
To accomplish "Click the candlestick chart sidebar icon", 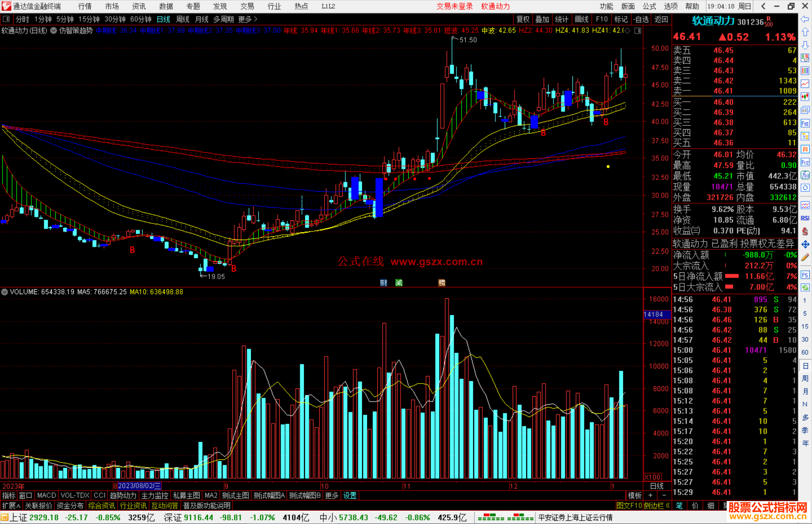I will point(805,97).
